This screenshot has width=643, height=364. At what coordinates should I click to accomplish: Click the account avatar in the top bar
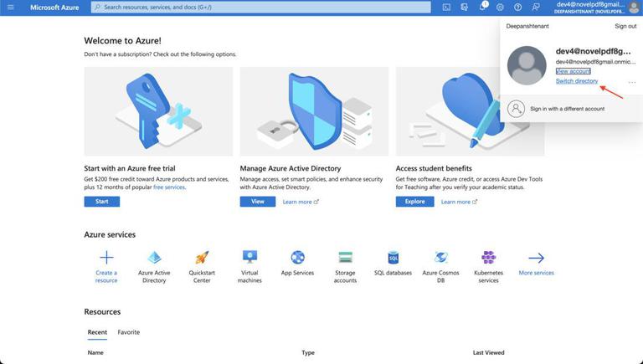[634, 7]
